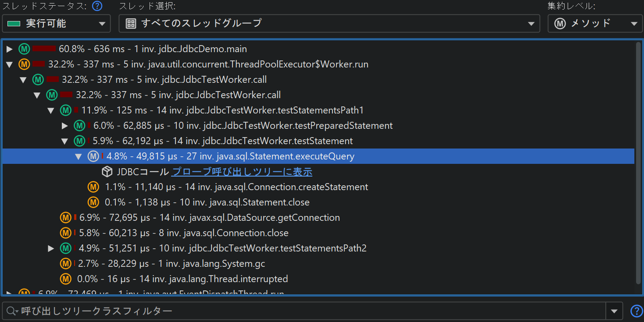Click method icon of DataSource.getConnection row
This screenshot has height=322, width=644.
[x=66, y=218]
